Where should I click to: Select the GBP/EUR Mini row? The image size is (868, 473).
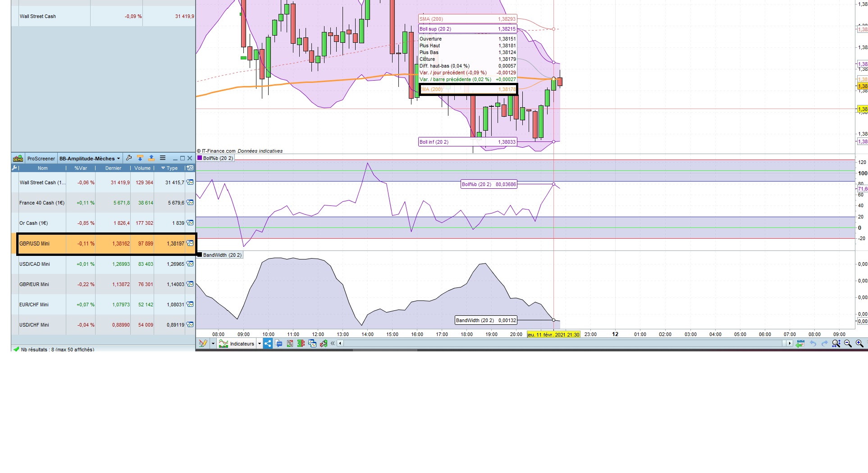click(103, 284)
